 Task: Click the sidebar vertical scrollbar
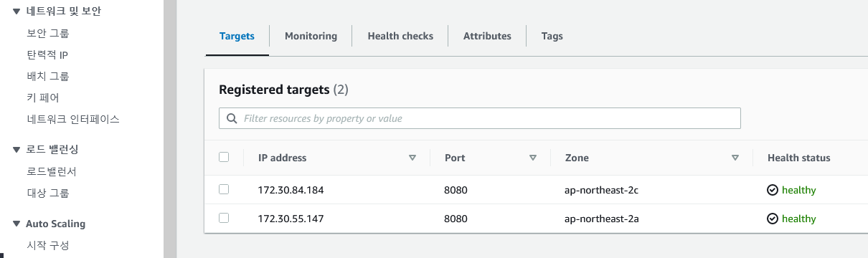click(170, 129)
